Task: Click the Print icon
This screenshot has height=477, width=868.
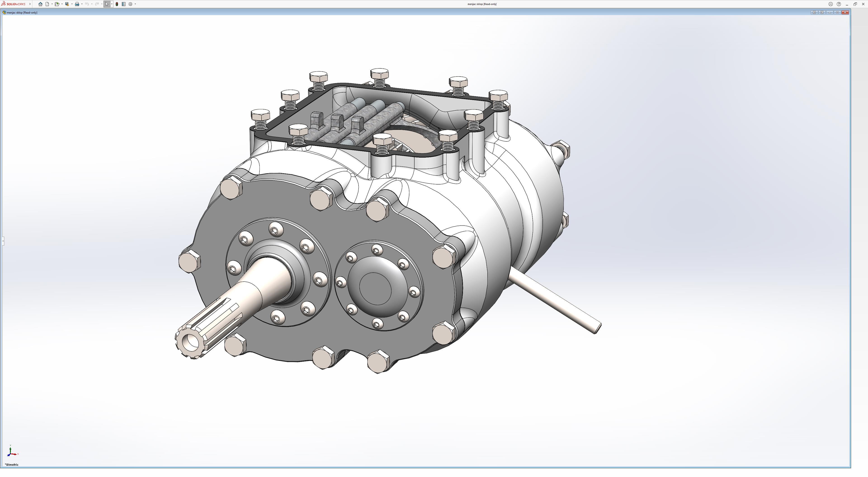Action: [77, 4]
